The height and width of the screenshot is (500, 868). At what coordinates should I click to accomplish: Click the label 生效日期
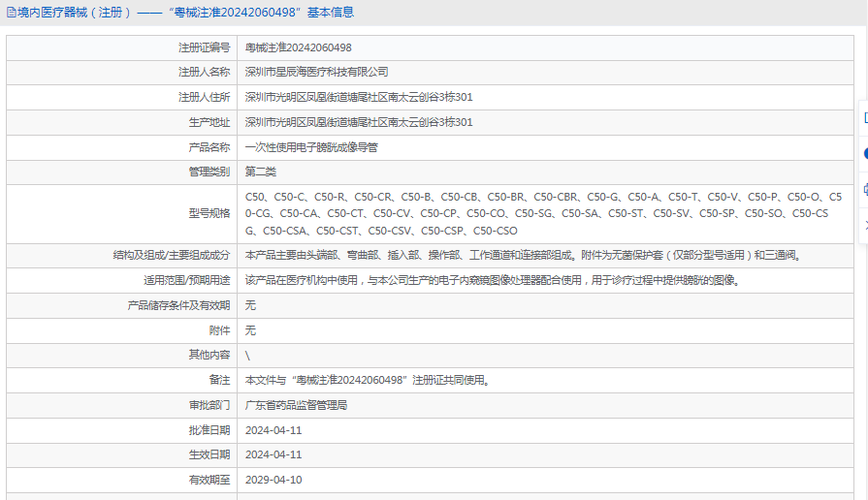[209, 454]
